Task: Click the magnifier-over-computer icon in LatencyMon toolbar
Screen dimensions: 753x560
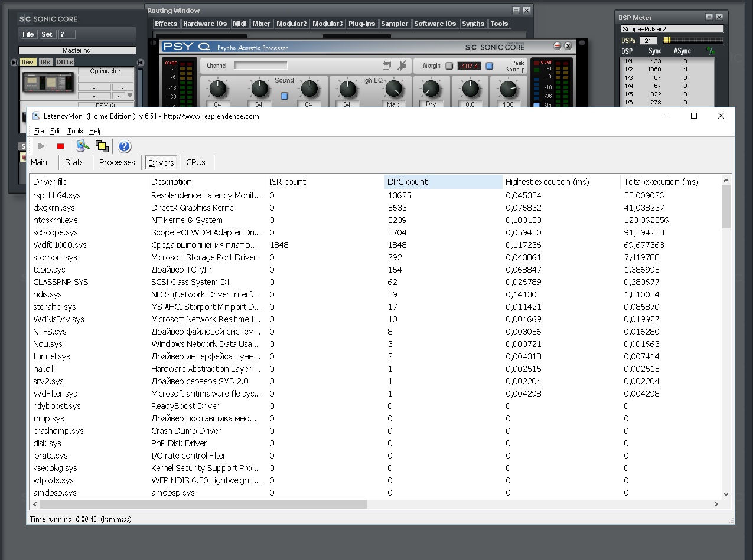Action: [x=83, y=146]
